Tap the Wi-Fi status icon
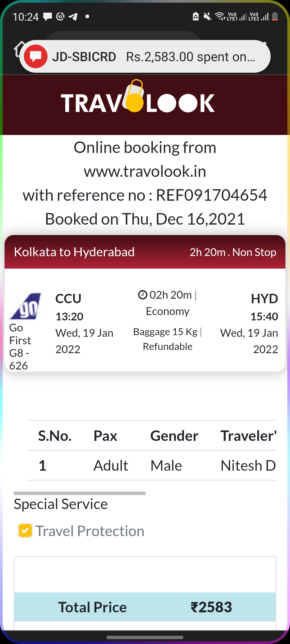The width and height of the screenshot is (290, 644). pos(220,17)
